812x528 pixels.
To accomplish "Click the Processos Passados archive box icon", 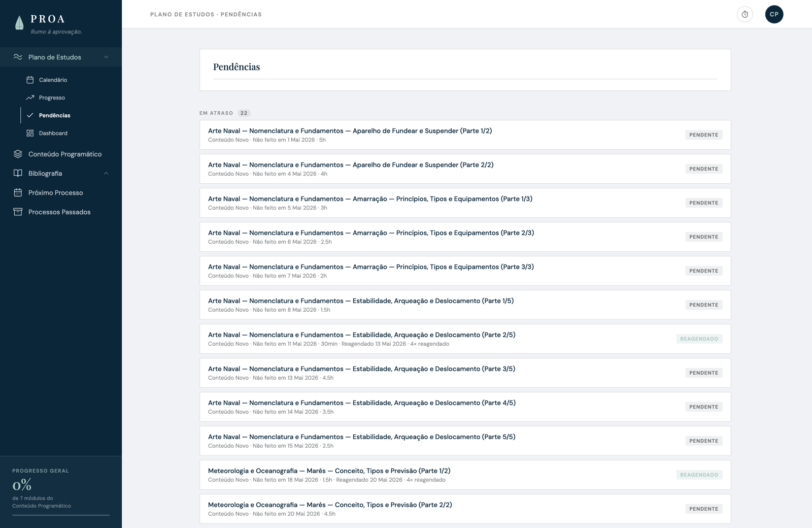I will pos(18,212).
